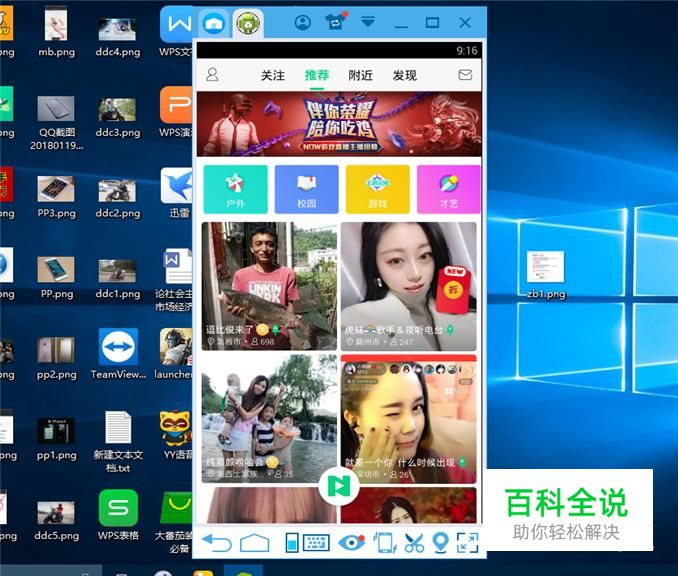Image resolution: width=678 pixels, height=576 pixels.
Task: Open the location pin icon
Action: (x=440, y=543)
